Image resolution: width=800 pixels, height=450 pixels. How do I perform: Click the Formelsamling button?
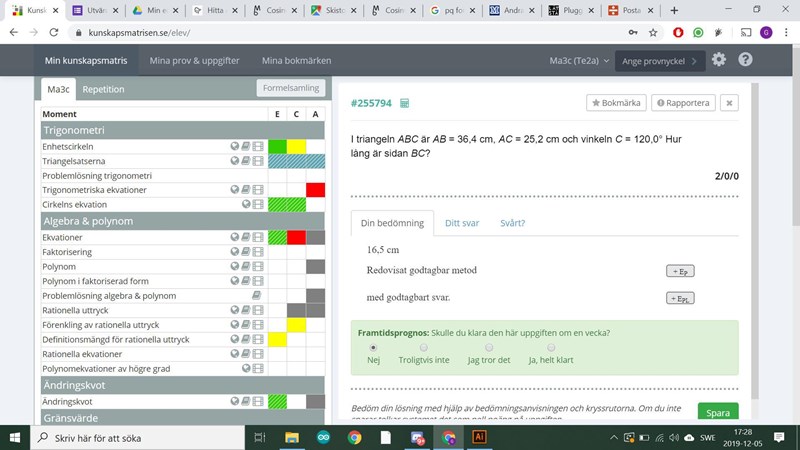(x=290, y=88)
